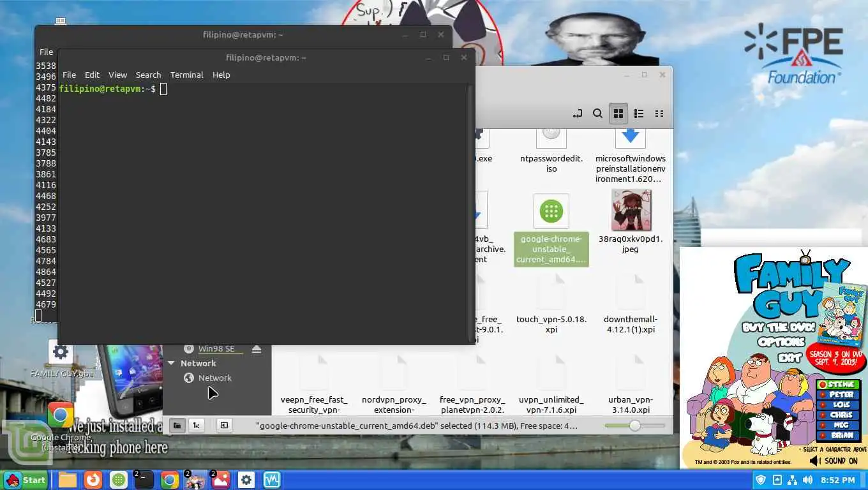This screenshot has height=490, width=868.
Task: Open the Terminal menu
Action: click(x=186, y=75)
